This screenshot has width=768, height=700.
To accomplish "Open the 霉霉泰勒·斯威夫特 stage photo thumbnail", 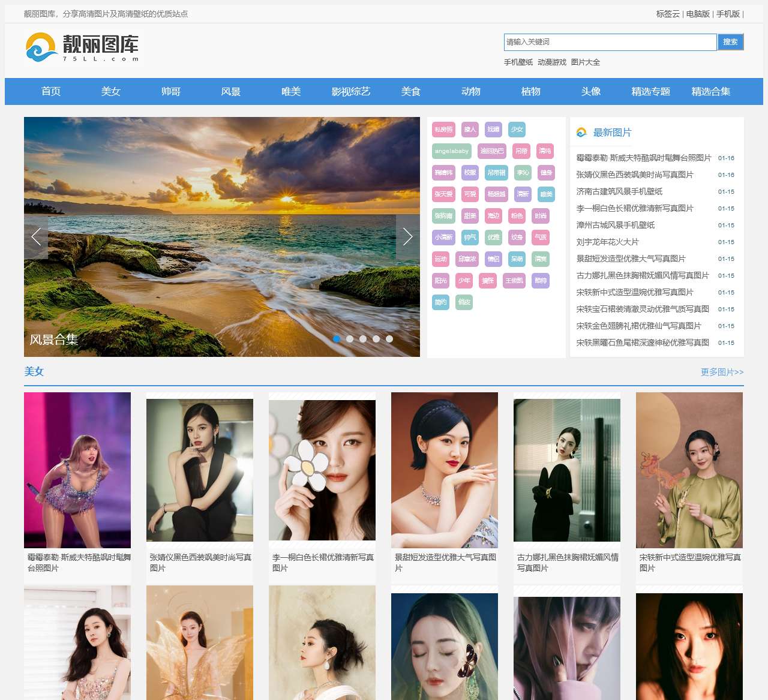I will (77, 470).
